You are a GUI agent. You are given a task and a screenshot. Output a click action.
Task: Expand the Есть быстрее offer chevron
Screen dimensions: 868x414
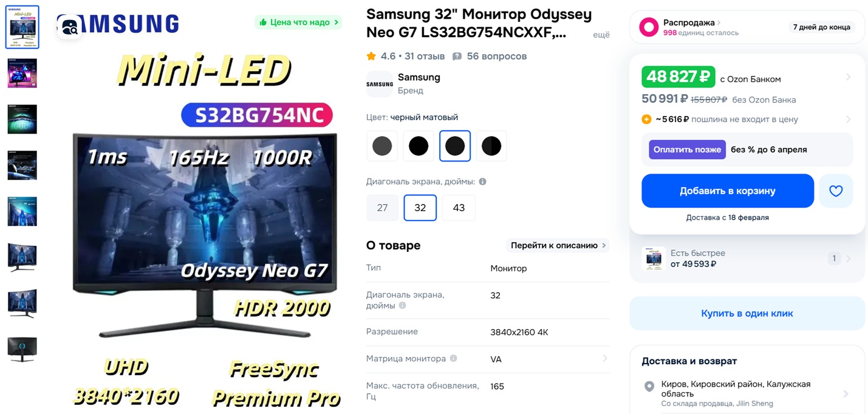pyautogui.click(x=848, y=259)
